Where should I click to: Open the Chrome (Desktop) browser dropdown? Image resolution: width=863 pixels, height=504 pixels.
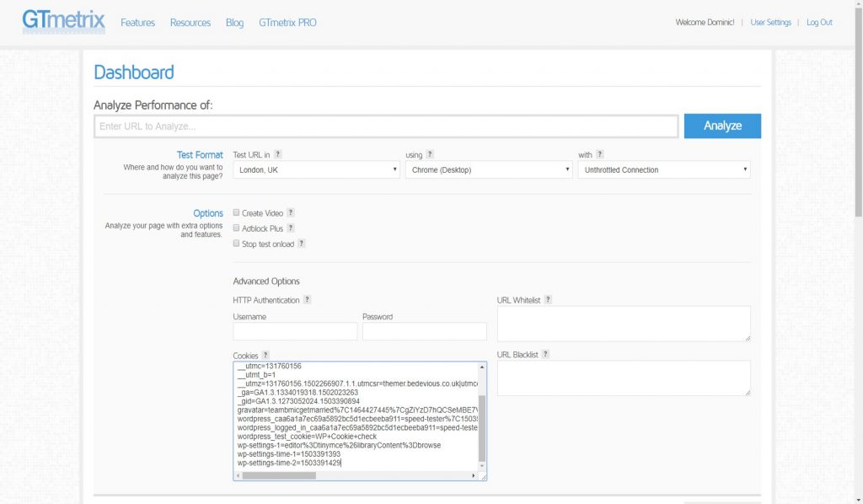(x=489, y=169)
